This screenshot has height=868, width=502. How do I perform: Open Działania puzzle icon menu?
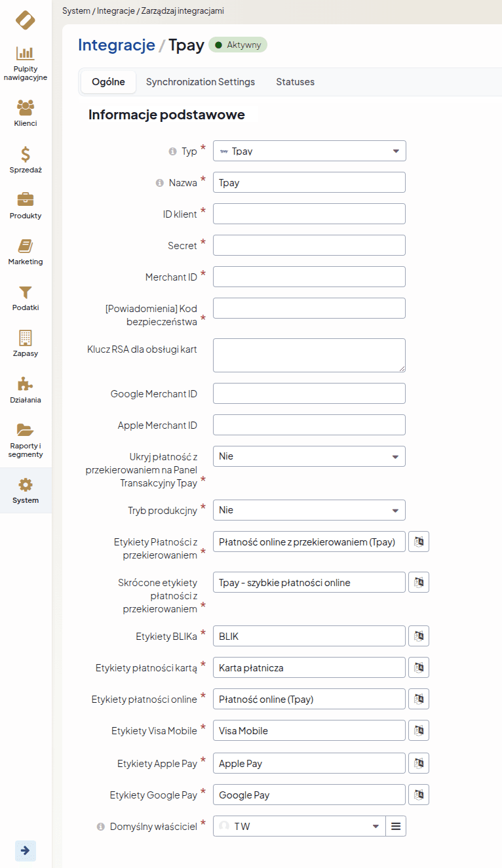point(26,389)
